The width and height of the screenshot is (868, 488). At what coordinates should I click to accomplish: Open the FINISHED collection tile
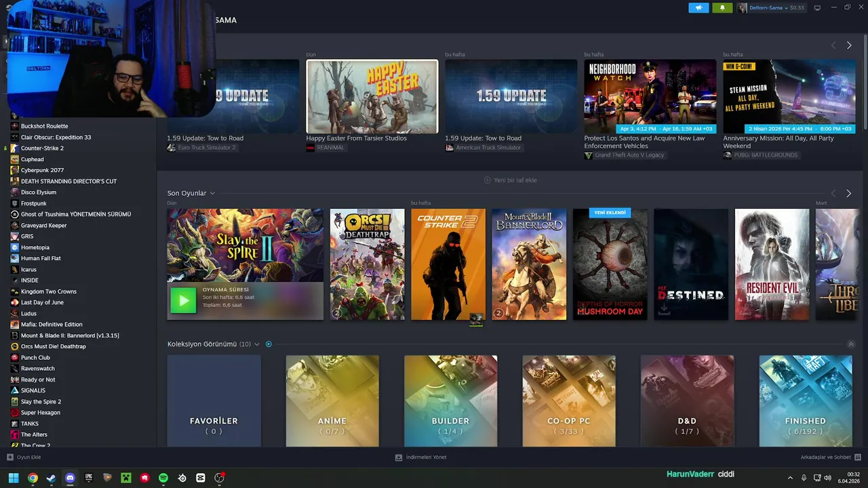(x=806, y=401)
